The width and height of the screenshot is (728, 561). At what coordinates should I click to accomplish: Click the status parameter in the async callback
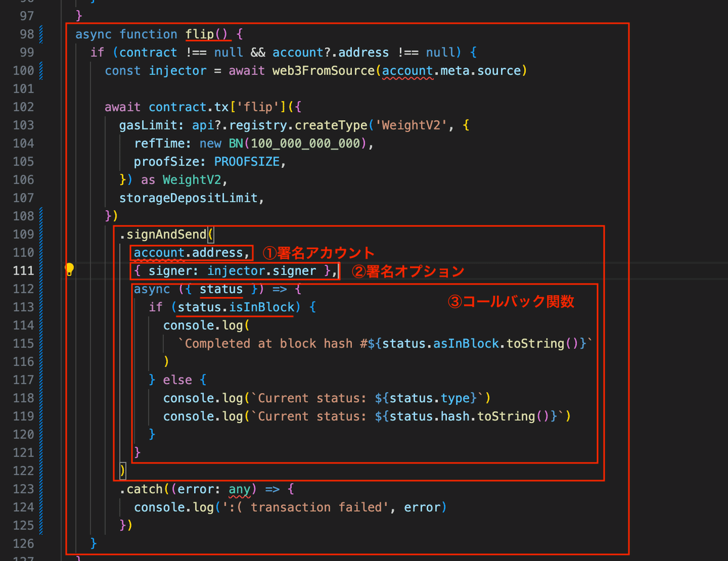221,289
